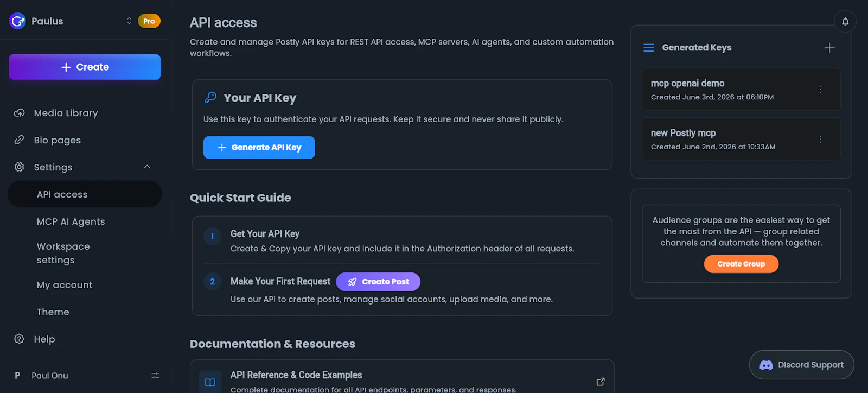The width and height of the screenshot is (868, 393).
Task: Click the Create button in sidebar
Action: pyautogui.click(x=85, y=67)
